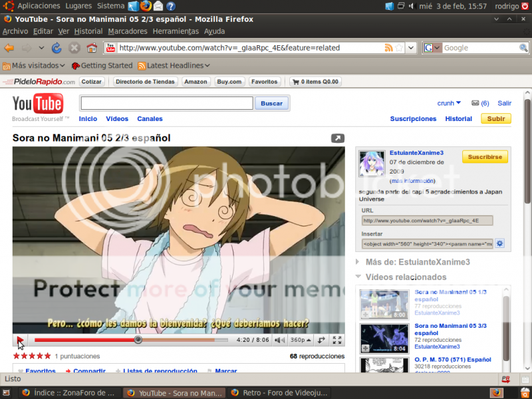Click the Sora no Manimani 05 3/3 thumbnail
The image size is (532, 399).
[x=384, y=338]
